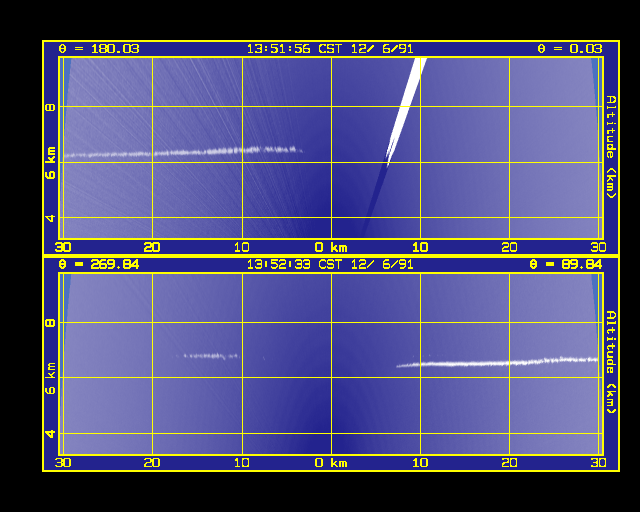Click the lower panel's Altitude (km) label
The height and width of the screenshot is (512, 640).
pyautogui.click(x=611, y=362)
